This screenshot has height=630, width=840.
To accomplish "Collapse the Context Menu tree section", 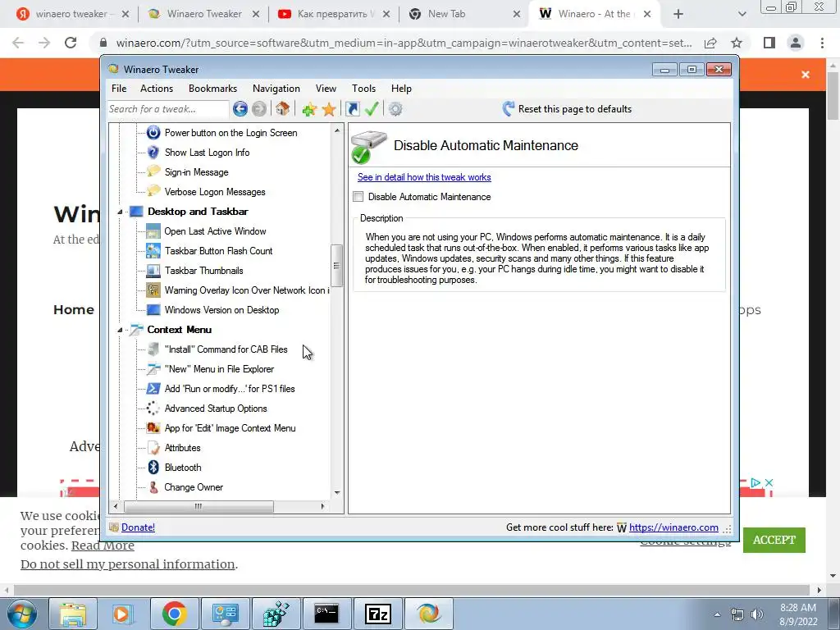I will click(x=120, y=330).
